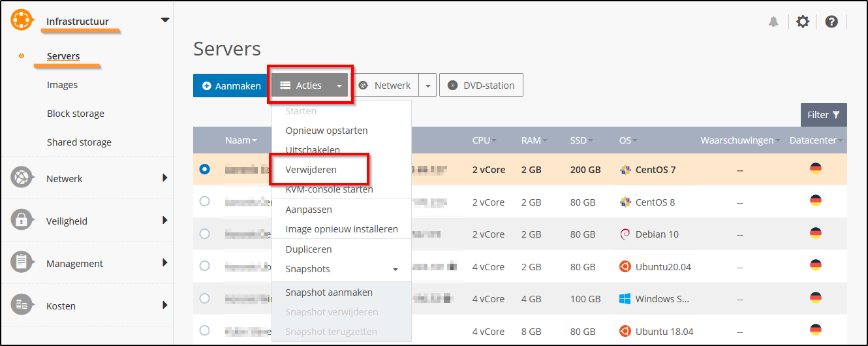This screenshot has width=868, height=346.
Task: Select the Debian 10 server radio button
Action: (x=205, y=234)
